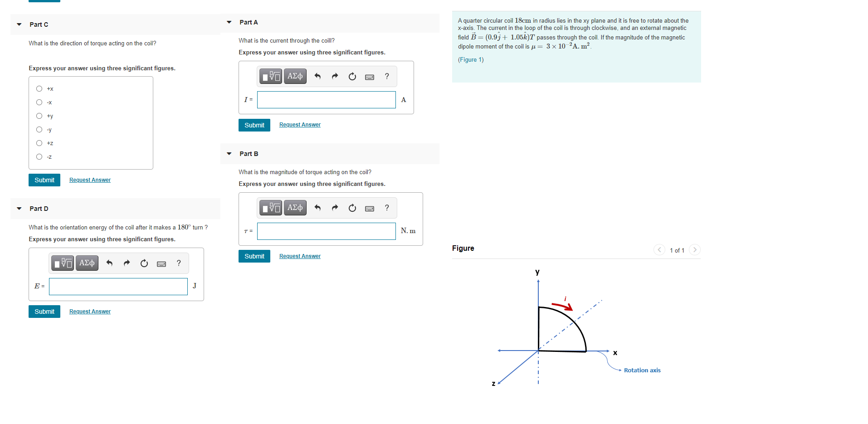This screenshot has width=868, height=424.
Task: Reset Part D answer with refresh icon
Action: point(144,263)
